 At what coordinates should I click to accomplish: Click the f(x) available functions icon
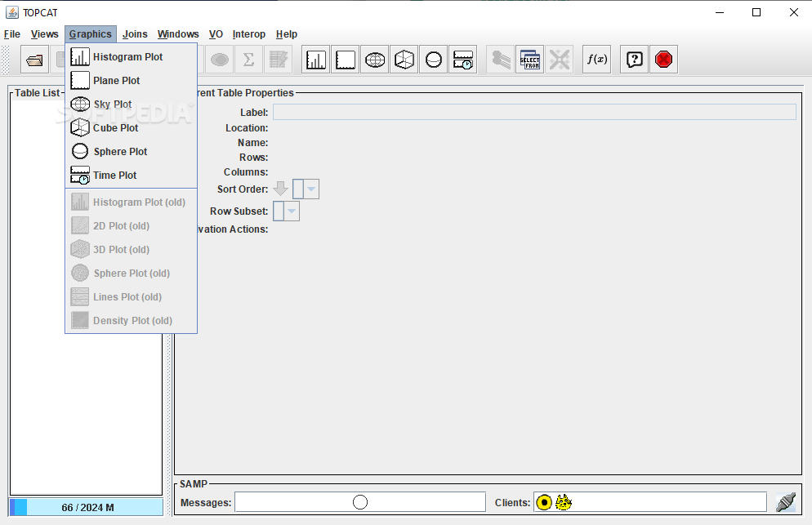pos(596,60)
